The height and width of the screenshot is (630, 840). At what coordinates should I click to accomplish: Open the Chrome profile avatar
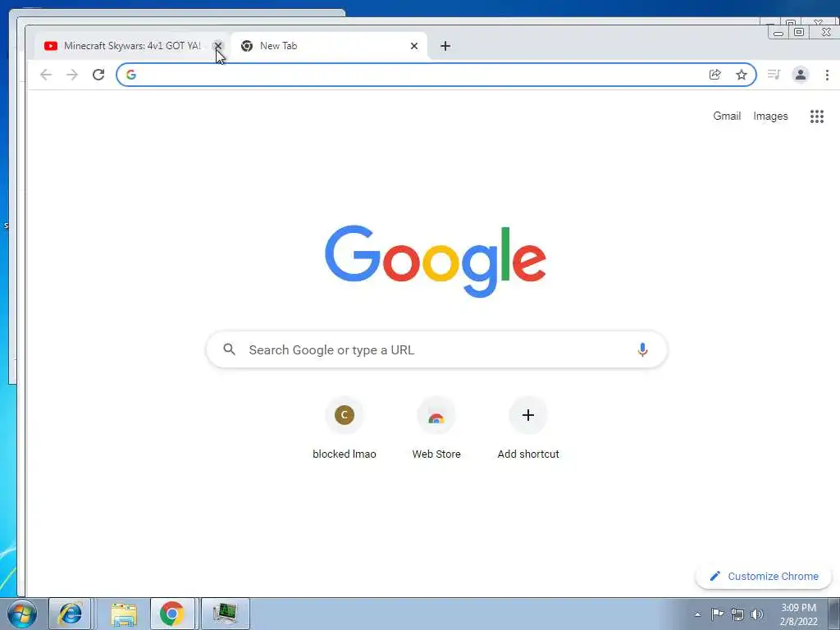801,75
